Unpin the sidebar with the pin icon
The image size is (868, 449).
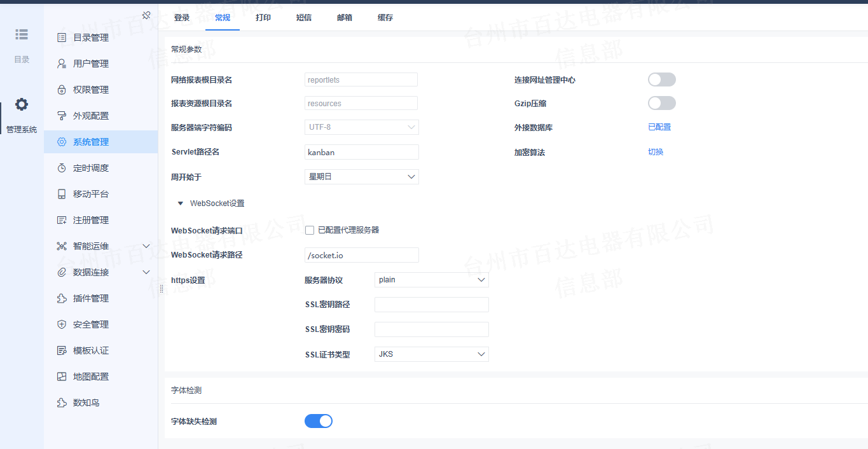[x=146, y=15]
